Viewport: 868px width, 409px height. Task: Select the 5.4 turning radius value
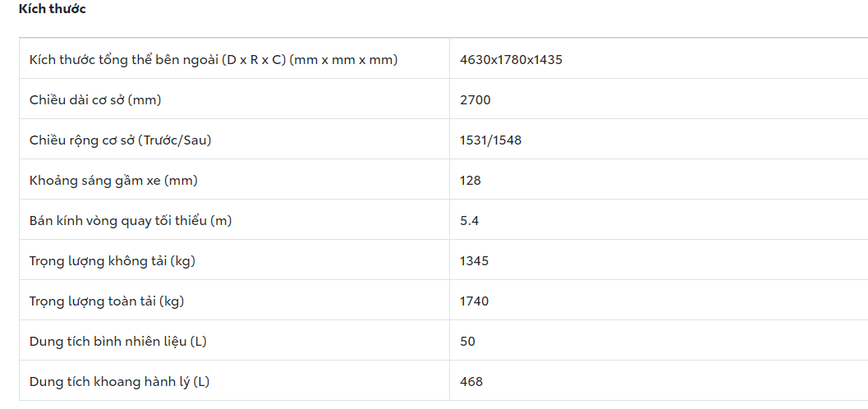[469, 221]
